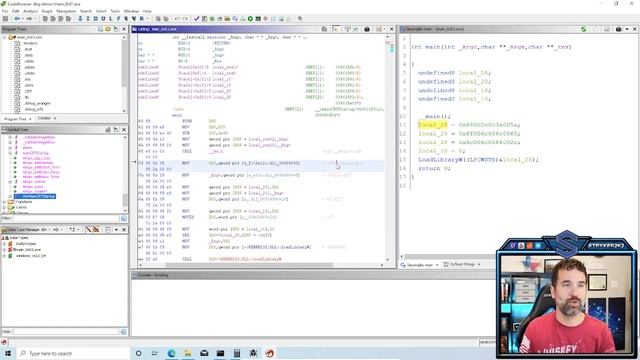Open the Windows Start menu
640x360 pixels.
pos(8,353)
